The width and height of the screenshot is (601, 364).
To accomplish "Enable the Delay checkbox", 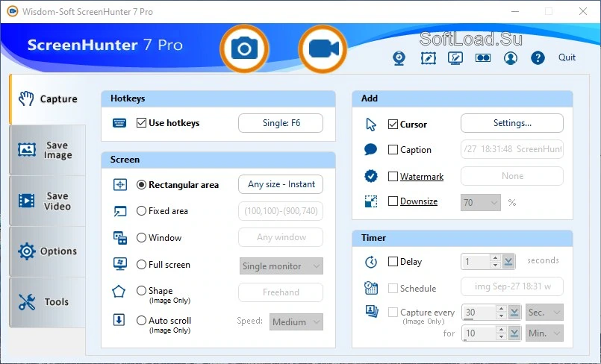I will [393, 261].
